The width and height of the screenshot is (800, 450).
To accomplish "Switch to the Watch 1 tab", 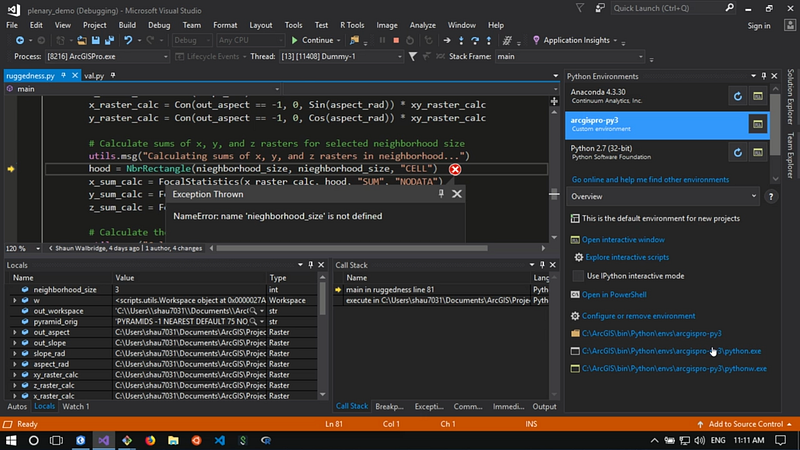I will tap(75, 406).
